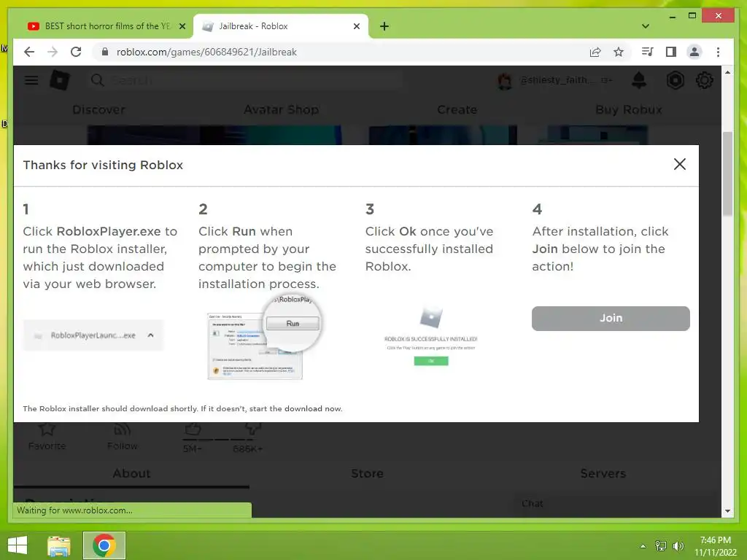747x560 pixels.
Task: Close the YouTube horror films tab
Action: (182, 26)
